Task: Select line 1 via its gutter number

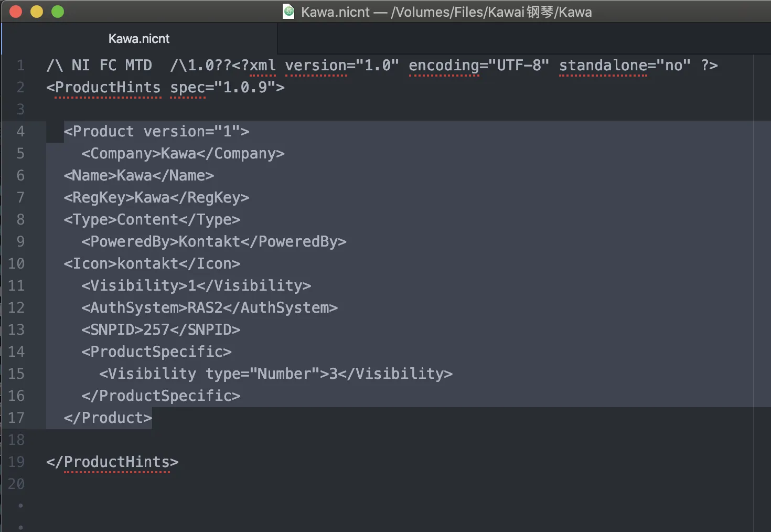Action: point(20,66)
